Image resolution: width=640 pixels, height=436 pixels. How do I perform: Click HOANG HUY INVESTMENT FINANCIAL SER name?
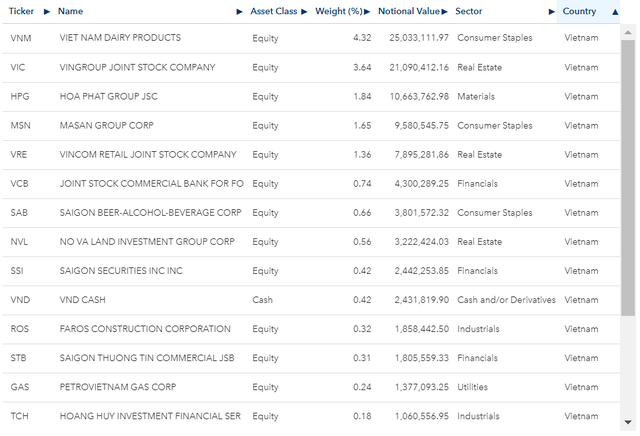click(150, 416)
